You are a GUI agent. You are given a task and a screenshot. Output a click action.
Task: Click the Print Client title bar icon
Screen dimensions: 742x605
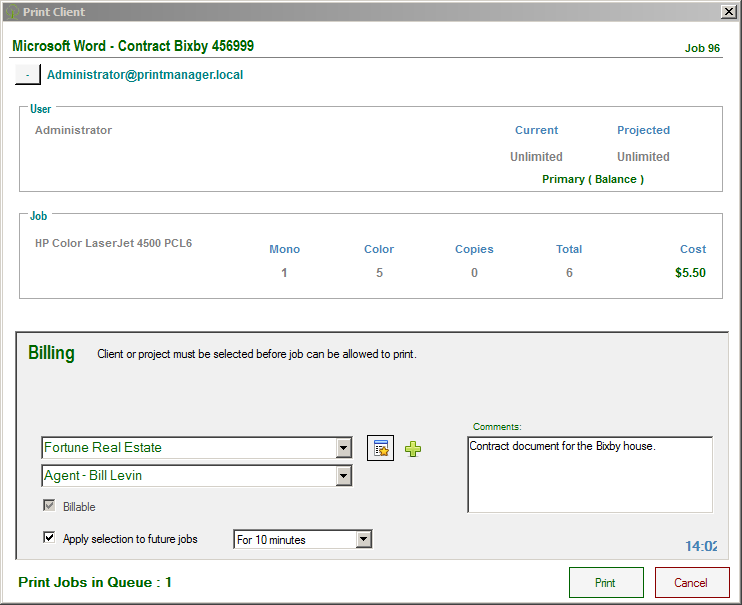(x=12, y=12)
